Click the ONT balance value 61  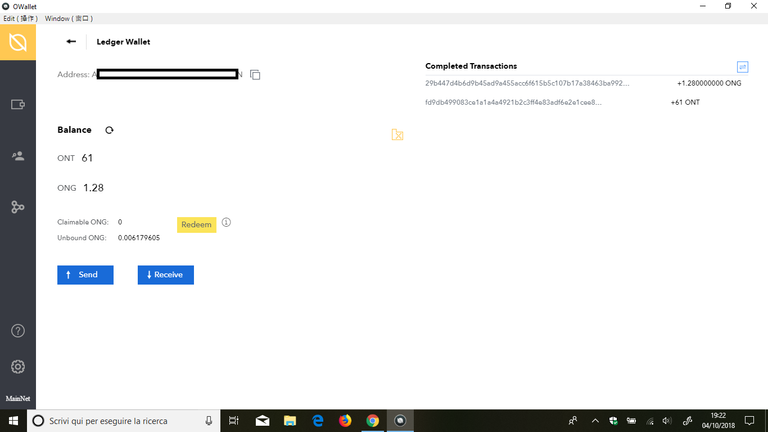pos(87,158)
